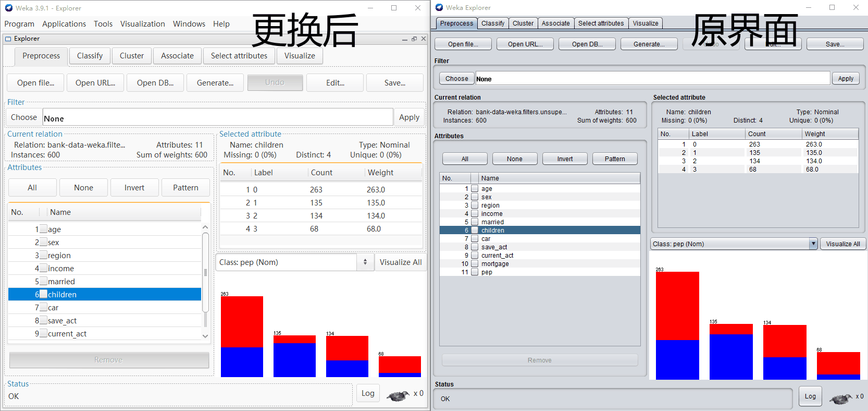
Task: Click the filter Choose button in Weka 3.9.1 window
Action: tap(24, 117)
